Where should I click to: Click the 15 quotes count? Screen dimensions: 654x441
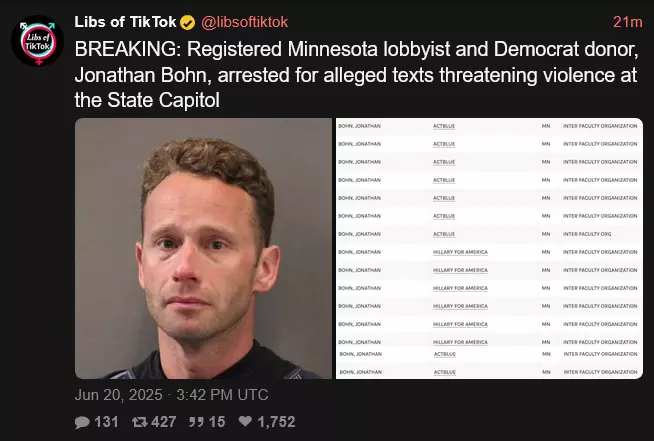[217, 422]
